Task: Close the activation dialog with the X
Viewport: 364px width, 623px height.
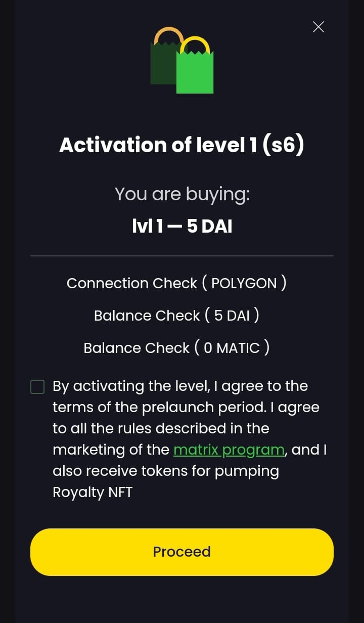Action: pos(318,27)
